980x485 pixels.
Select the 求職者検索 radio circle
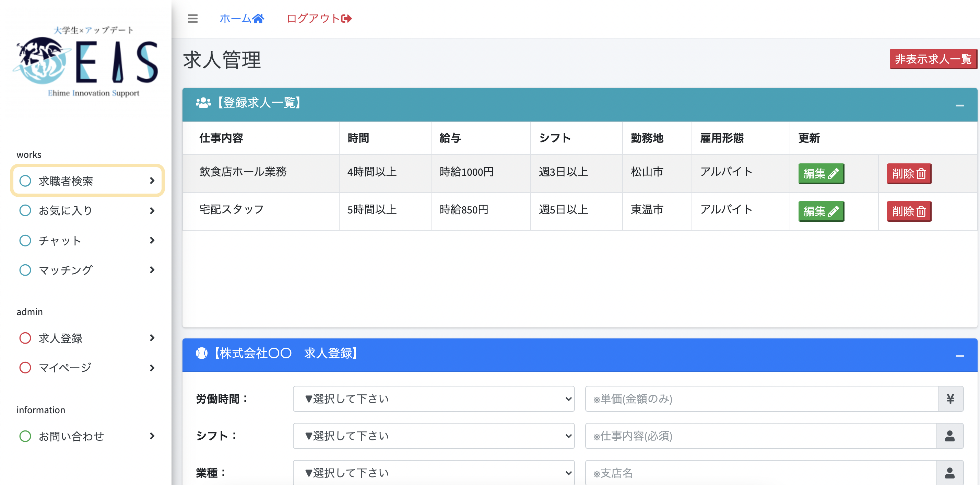[x=25, y=181]
